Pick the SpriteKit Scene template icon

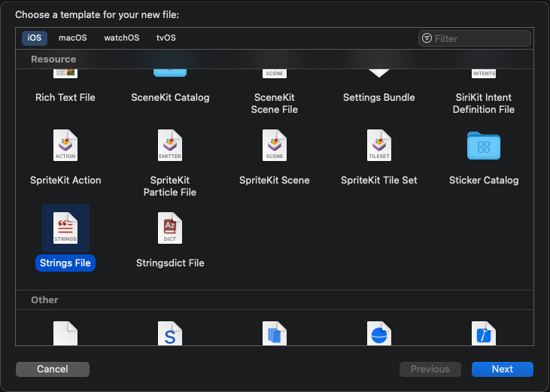pos(275,145)
